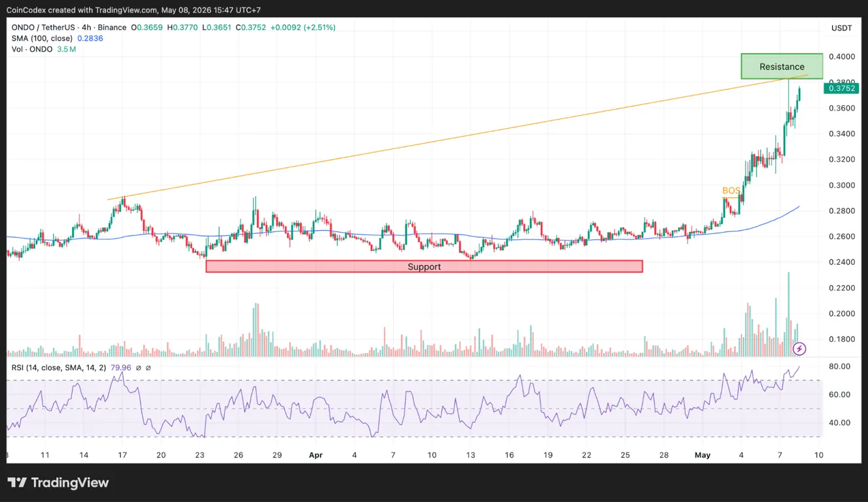Click the 19 date axis label
Image resolution: width=868 pixels, height=502 pixels.
pos(548,455)
